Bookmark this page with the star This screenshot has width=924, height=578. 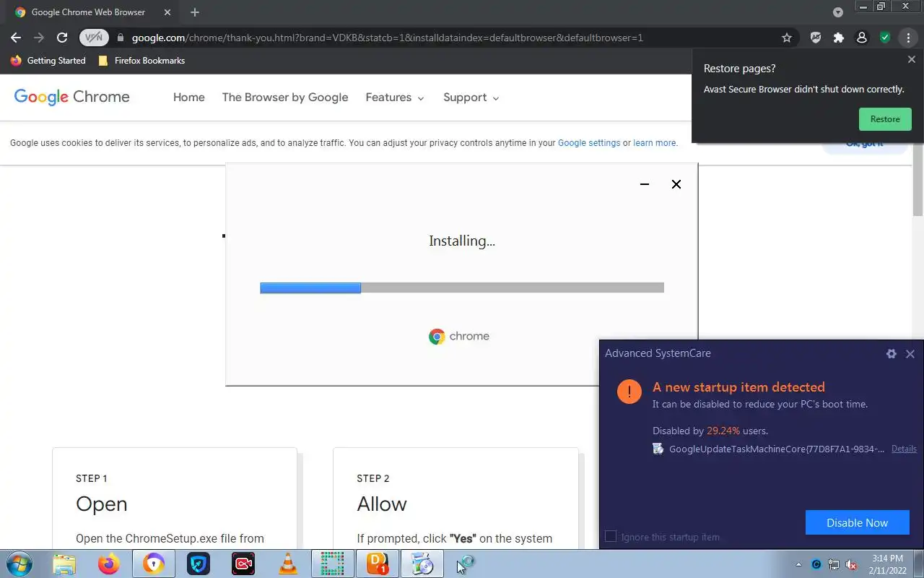tap(787, 38)
